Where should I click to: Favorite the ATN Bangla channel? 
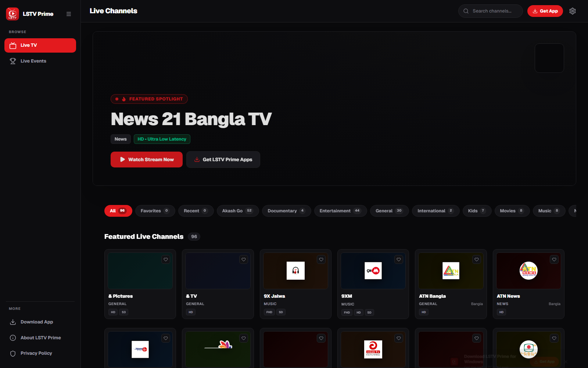(477, 259)
